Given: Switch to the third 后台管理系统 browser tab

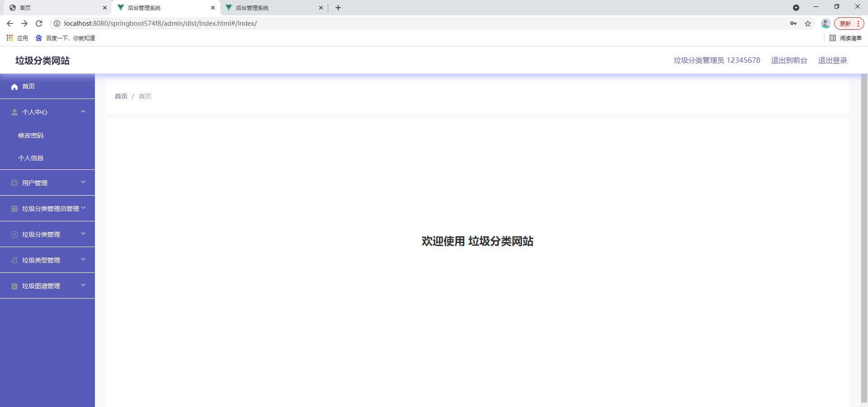Looking at the screenshot, I should point(274,8).
